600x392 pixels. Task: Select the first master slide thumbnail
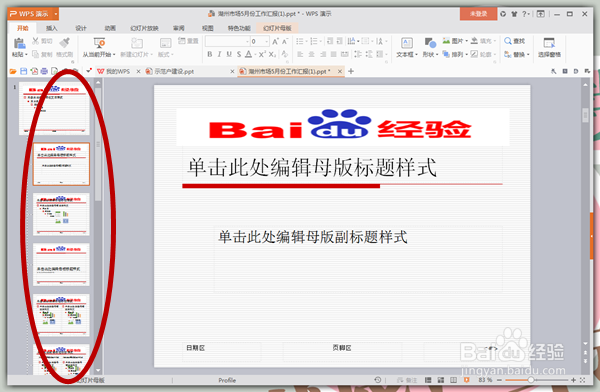(54, 110)
